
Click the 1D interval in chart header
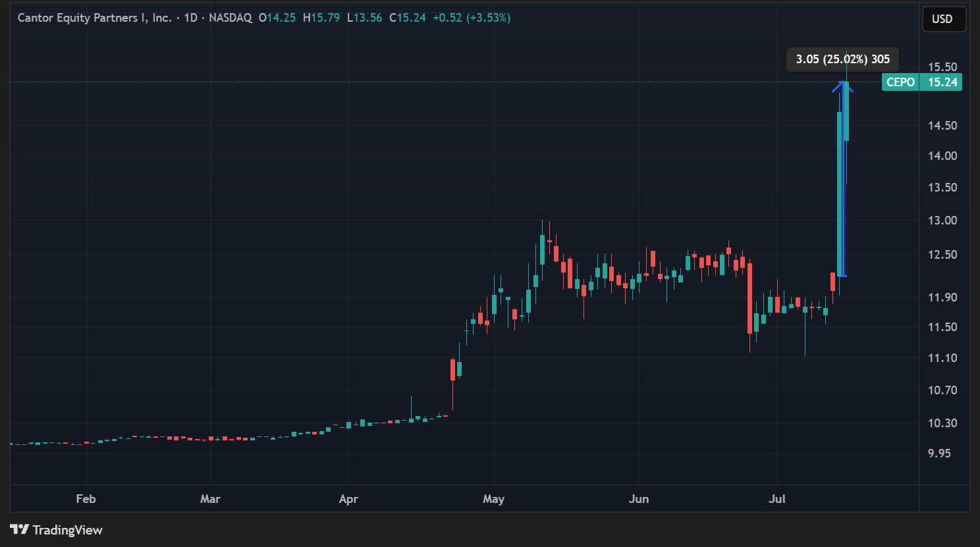click(x=191, y=18)
